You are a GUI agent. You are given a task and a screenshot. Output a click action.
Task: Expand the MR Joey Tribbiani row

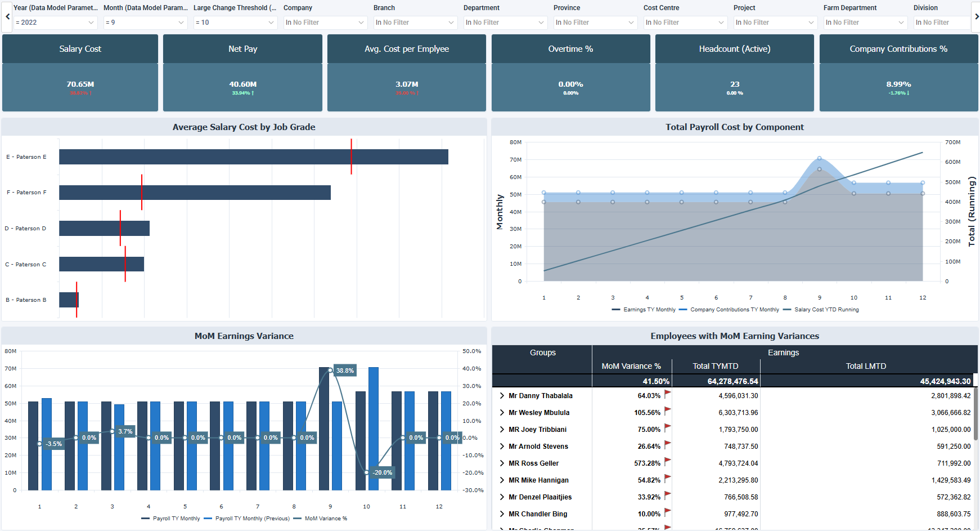pyautogui.click(x=502, y=430)
